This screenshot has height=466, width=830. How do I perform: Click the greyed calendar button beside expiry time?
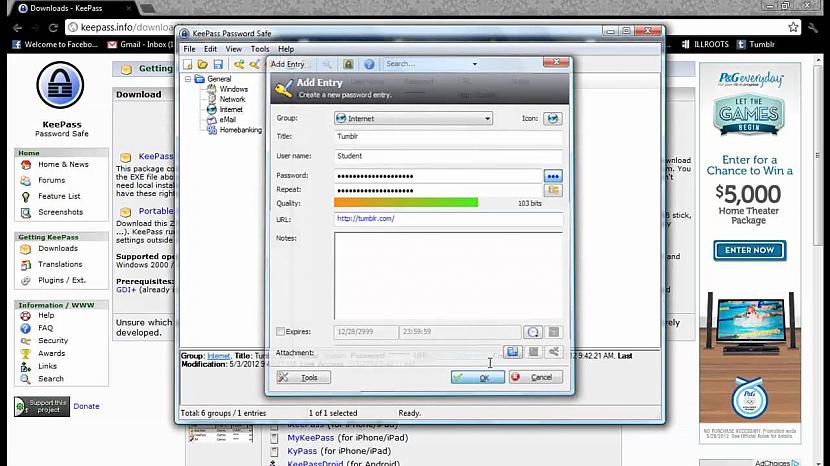pyautogui.click(x=553, y=332)
